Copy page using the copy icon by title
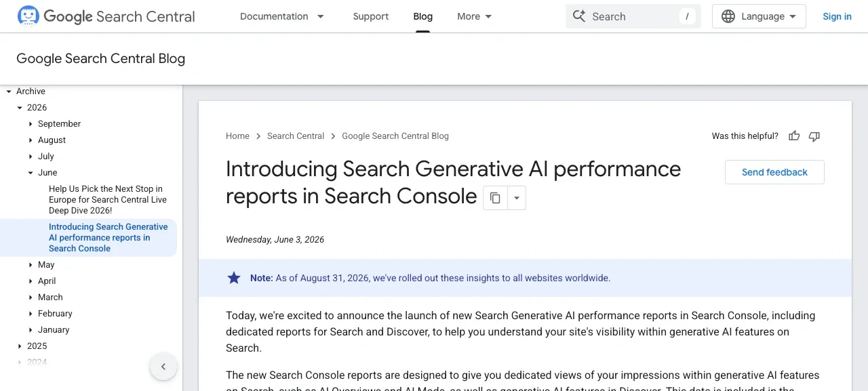The image size is (868, 391). (495, 198)
